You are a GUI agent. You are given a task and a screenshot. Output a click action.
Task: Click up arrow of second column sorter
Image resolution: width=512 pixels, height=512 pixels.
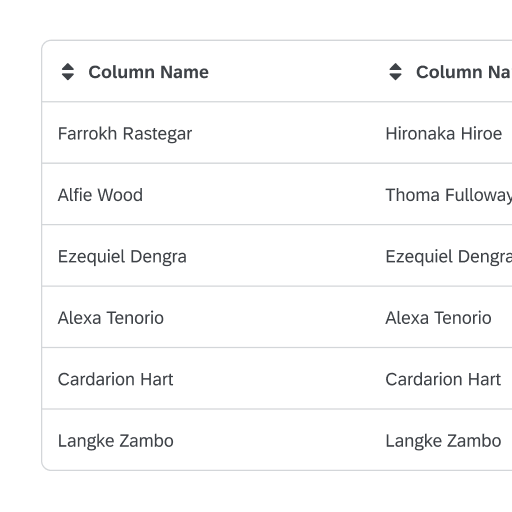(395, 66)
